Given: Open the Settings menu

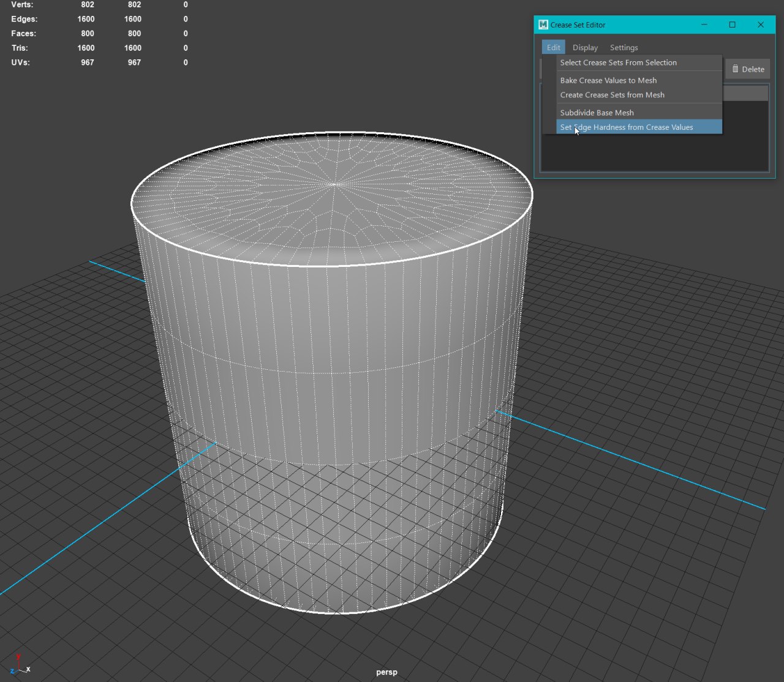Looking at the screenshot, I should point(624,48).
